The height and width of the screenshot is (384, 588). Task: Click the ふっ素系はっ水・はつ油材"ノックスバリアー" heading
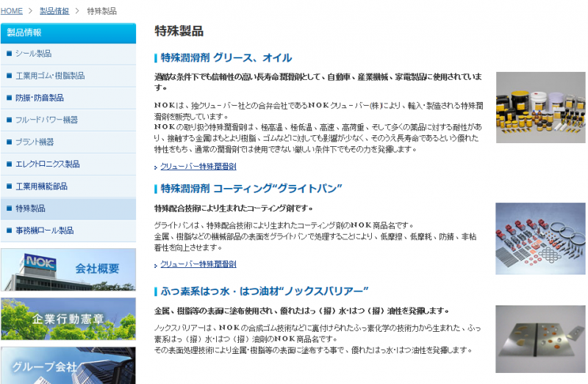265,291
